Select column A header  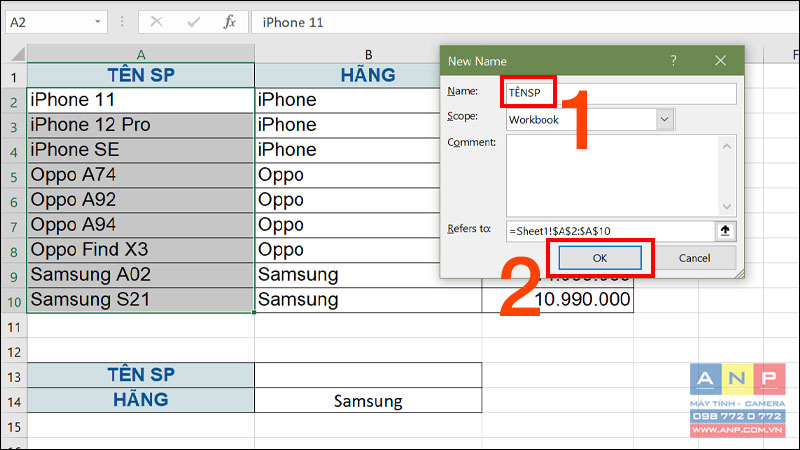tap(141, 54)
